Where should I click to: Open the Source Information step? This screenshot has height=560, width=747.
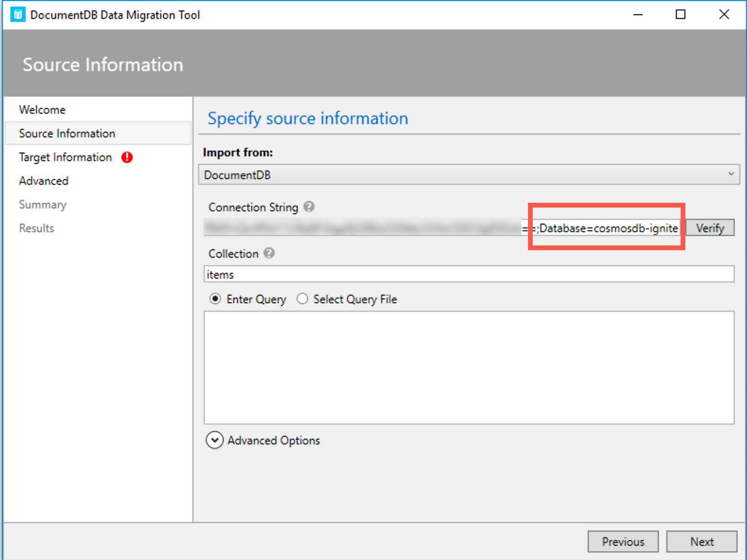(x=98, y=133)
